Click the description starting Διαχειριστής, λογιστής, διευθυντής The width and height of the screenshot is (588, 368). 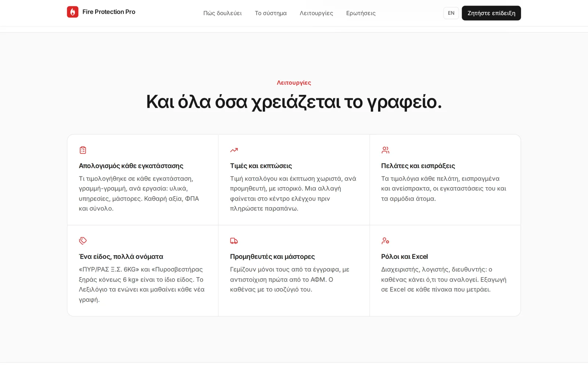[444, 279]
